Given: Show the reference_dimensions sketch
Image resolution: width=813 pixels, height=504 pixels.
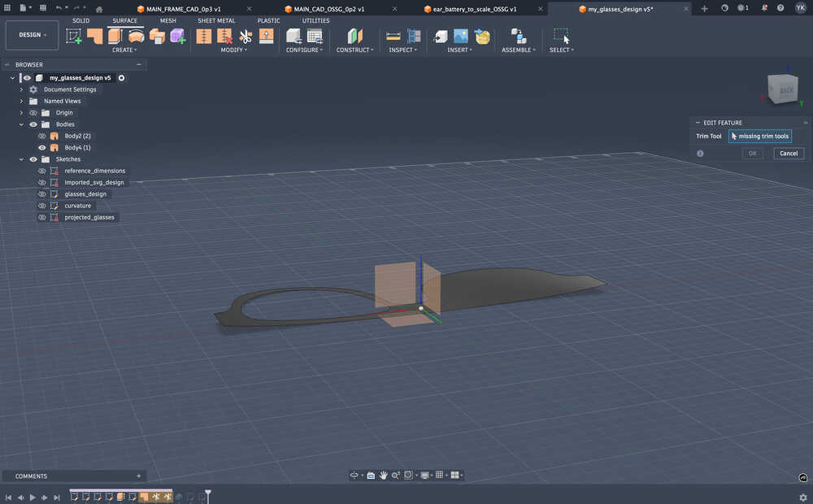Looking at the screenshot, I should (42, 171).
